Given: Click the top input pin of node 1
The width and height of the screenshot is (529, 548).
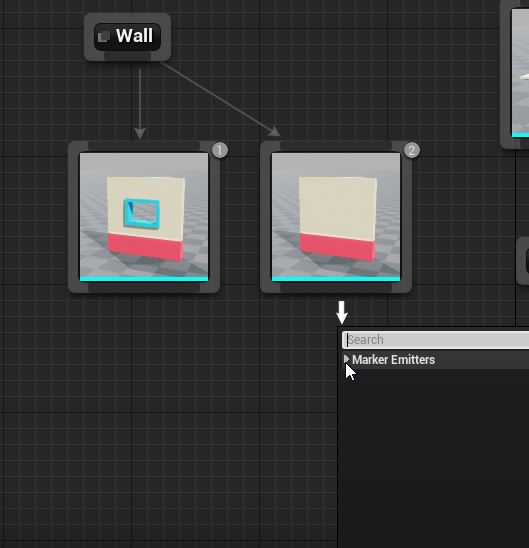Looking at the screenshot, I should (x=144, y=146).
